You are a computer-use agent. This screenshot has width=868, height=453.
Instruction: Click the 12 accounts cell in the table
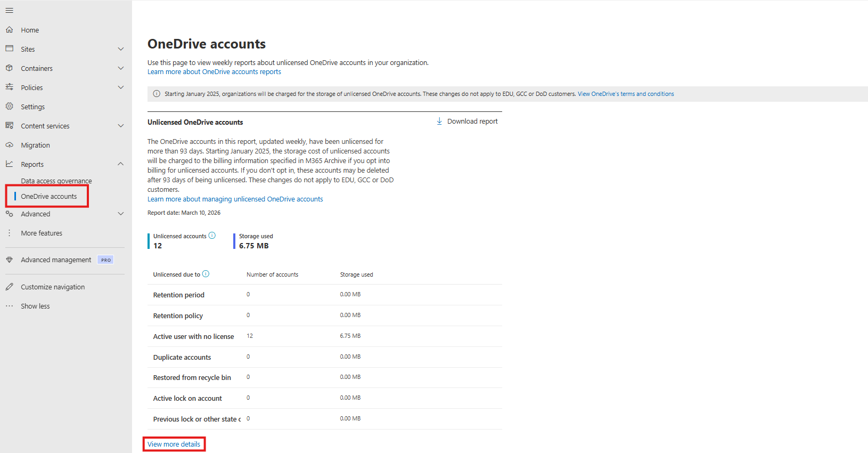click(x=250, y=336)
